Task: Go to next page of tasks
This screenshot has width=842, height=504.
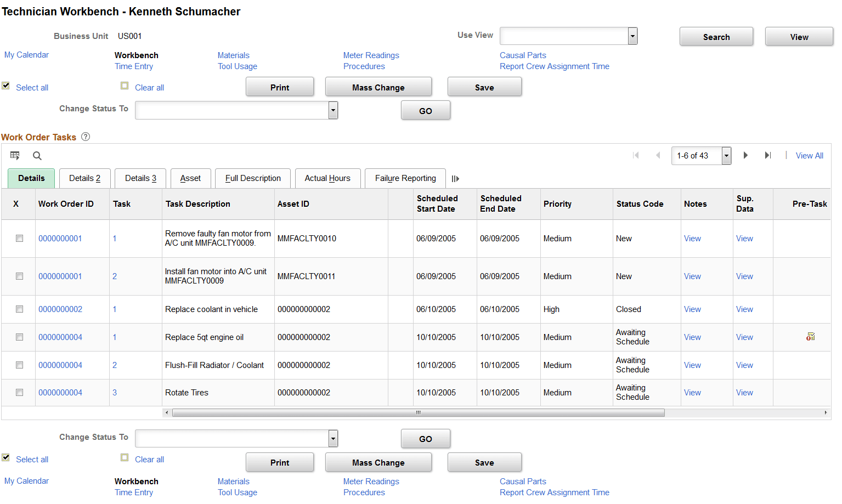Action: [745, 155]
